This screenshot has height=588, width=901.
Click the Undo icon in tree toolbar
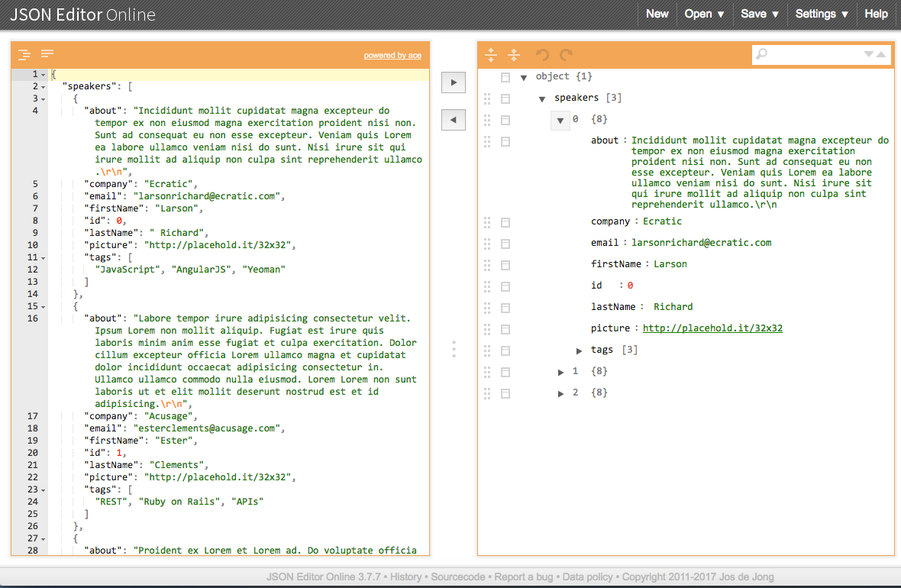[541, 54]
